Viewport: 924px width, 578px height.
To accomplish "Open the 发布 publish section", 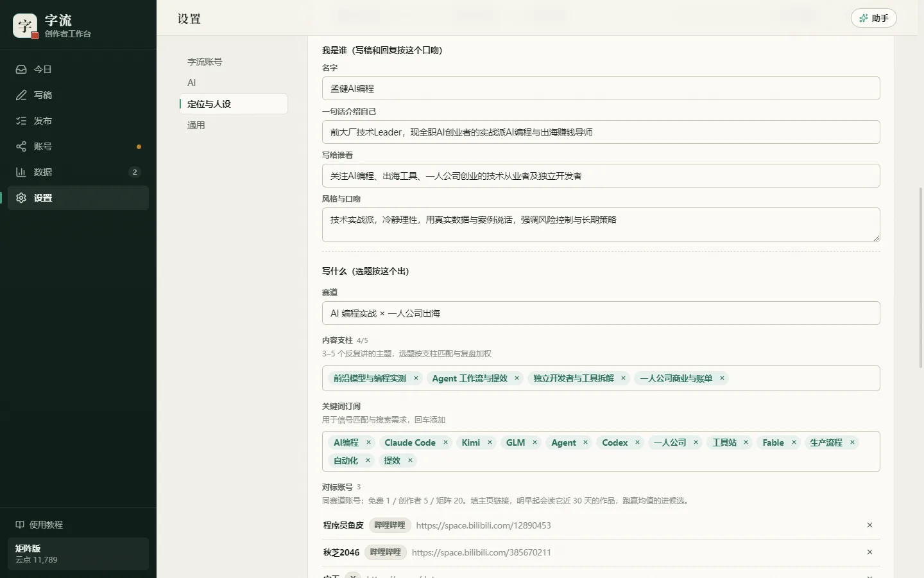I will 78,121.
